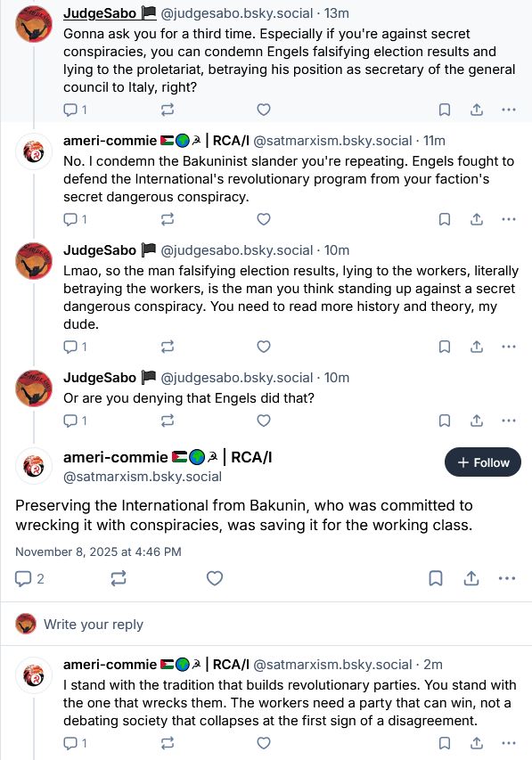
Task: Open the more options menu on JudgeSabo's first post
Action: coord(508,110)
